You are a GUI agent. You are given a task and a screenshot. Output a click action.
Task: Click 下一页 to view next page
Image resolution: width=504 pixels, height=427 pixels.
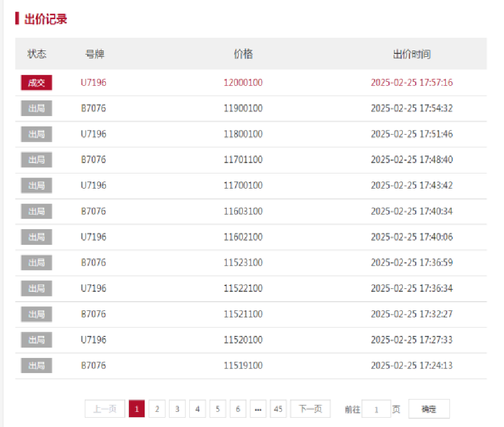310,409
